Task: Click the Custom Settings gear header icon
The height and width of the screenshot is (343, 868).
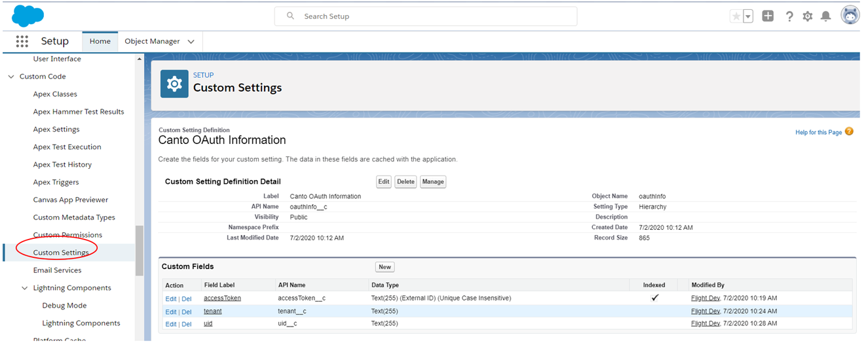Action: click(174, 83)
